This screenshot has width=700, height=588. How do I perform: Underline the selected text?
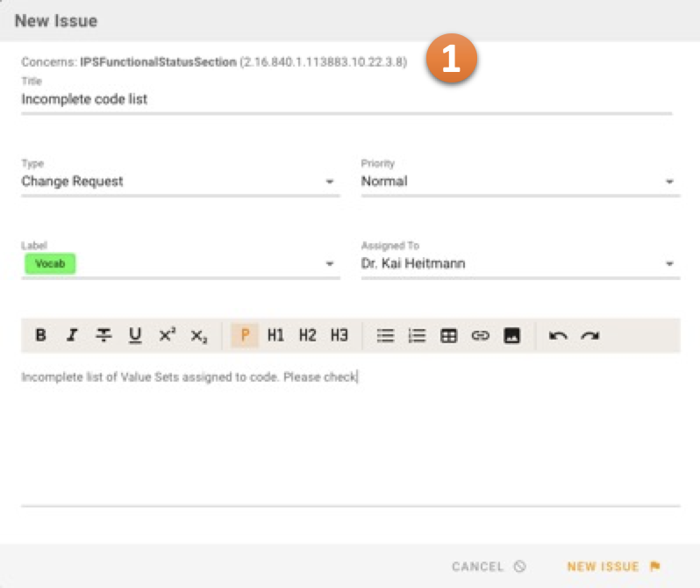[135, 335]
